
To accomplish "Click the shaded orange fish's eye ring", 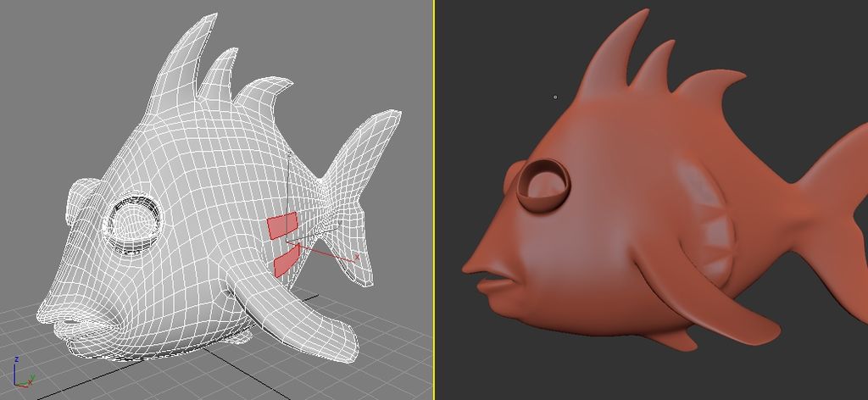I will point(543,186).
